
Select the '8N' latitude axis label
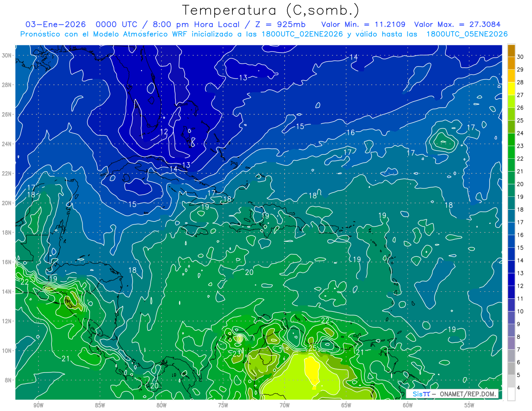click(x=8, y=380)
